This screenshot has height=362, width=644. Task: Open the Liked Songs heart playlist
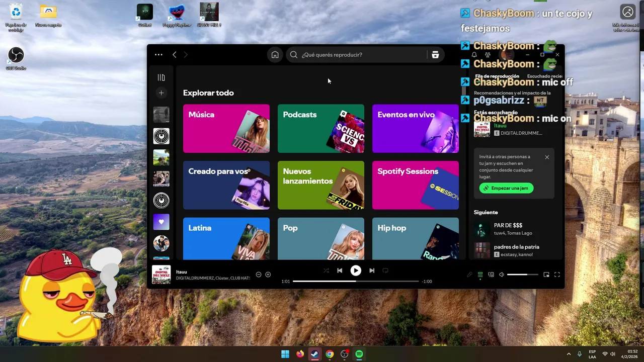click(161, 222)
